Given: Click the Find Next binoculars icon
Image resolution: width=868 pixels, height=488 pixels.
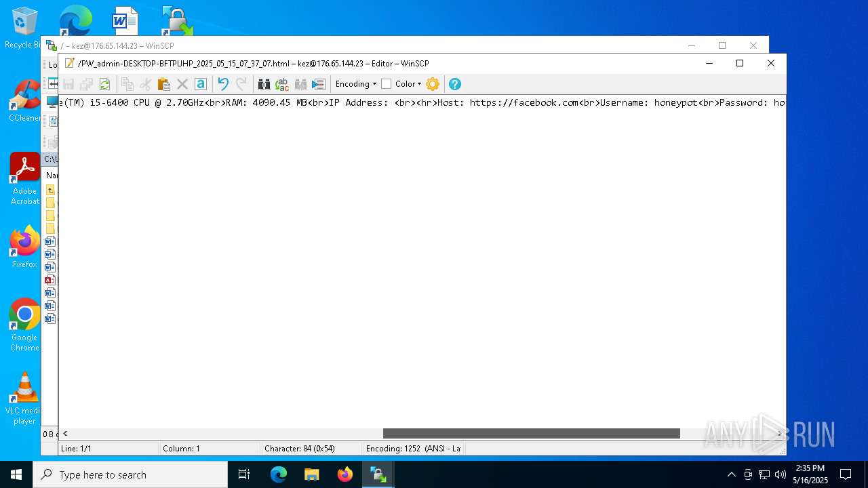Looking at the screenshot, I should [x=300, y=84].
